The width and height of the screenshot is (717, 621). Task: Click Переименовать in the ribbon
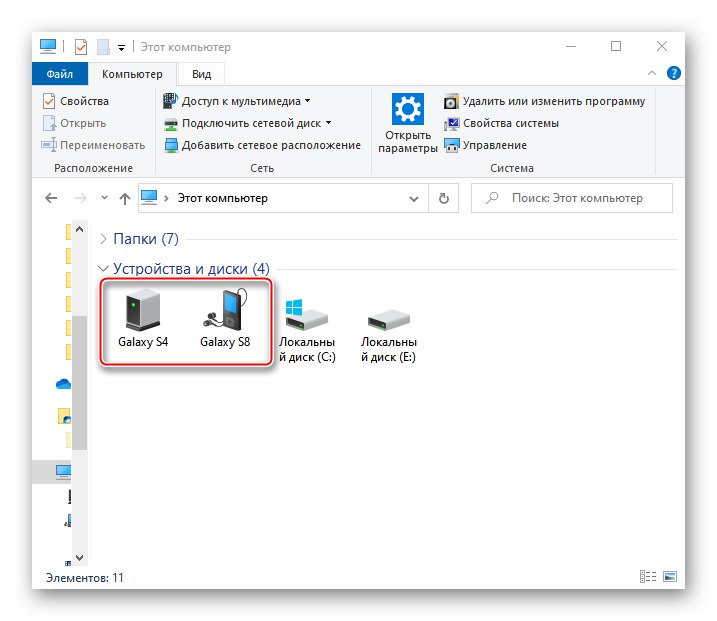click(x=93, y=145)
